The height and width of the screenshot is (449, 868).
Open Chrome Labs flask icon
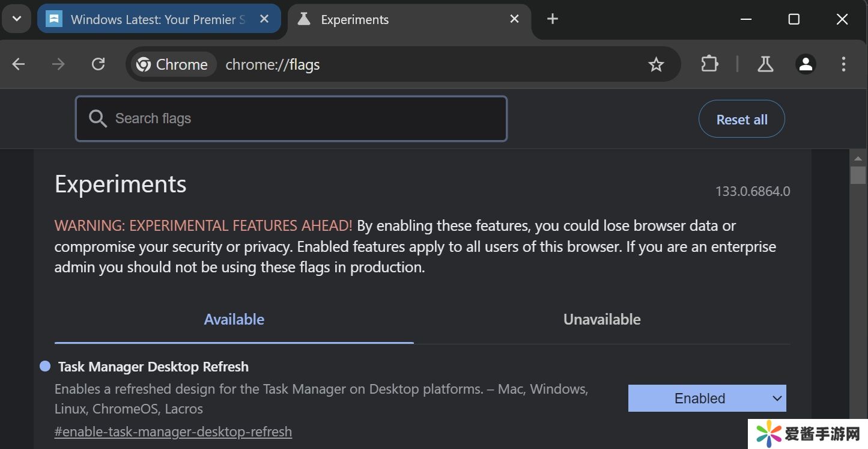765,64
